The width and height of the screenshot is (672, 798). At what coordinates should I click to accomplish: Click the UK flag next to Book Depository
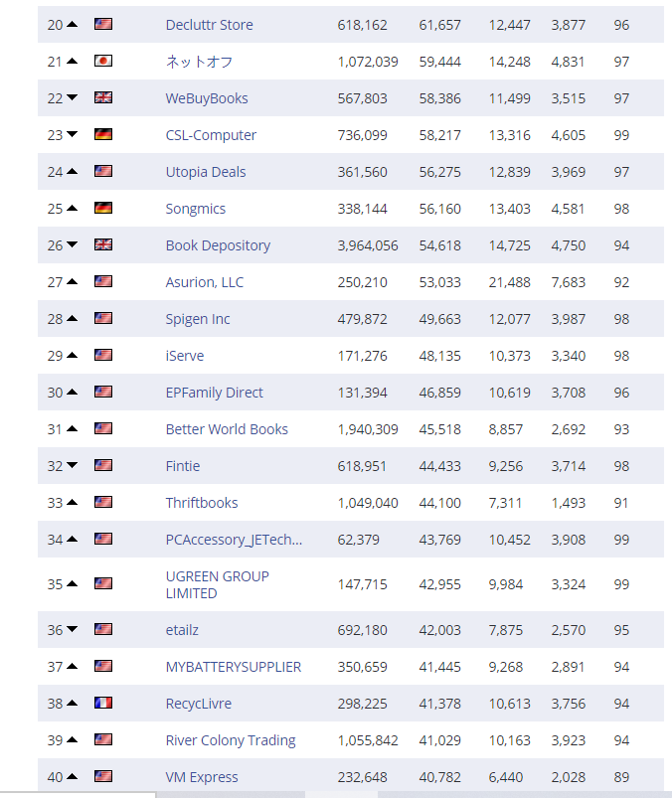[x=103, y=245]
